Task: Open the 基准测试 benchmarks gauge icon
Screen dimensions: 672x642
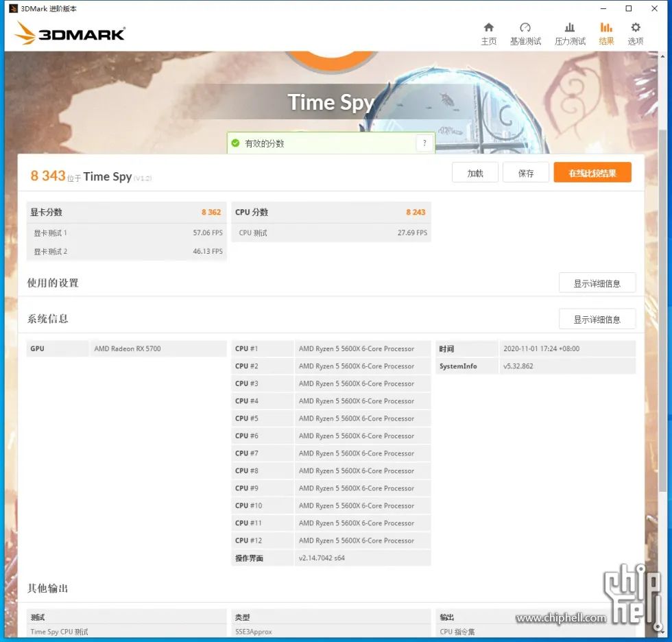Action: [x=525, y=28]
